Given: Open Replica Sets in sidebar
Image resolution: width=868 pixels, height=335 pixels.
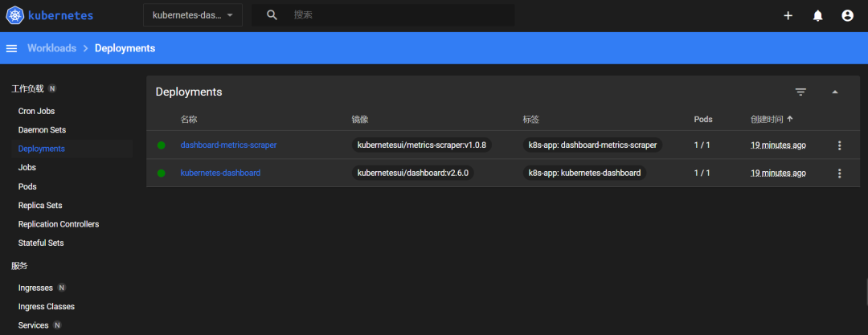Looking at the screenshot, I should coord(40,206).
